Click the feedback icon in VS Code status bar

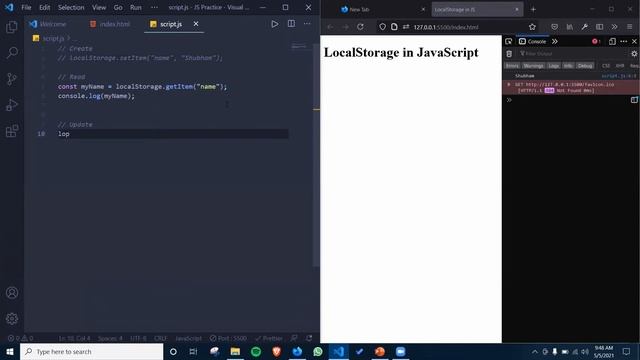(x=294, y=338)
